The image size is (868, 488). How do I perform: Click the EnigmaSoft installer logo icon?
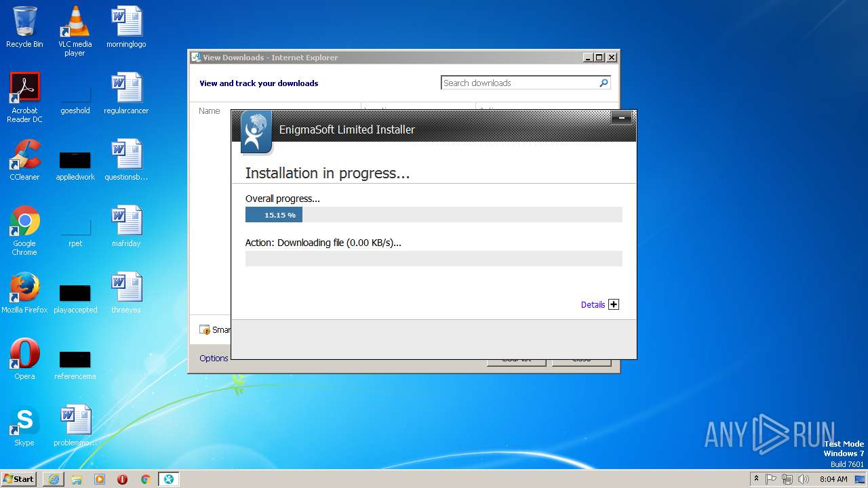tap(256, 131)
